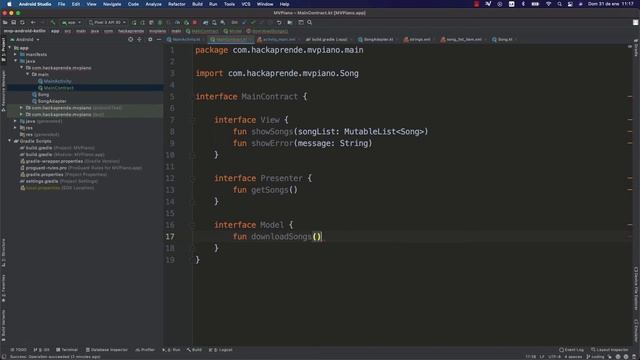This screenshot has height=360, width=640.
Task: Open the Profiler tool window
Action: pyautogui.click(x=145, y=350)
